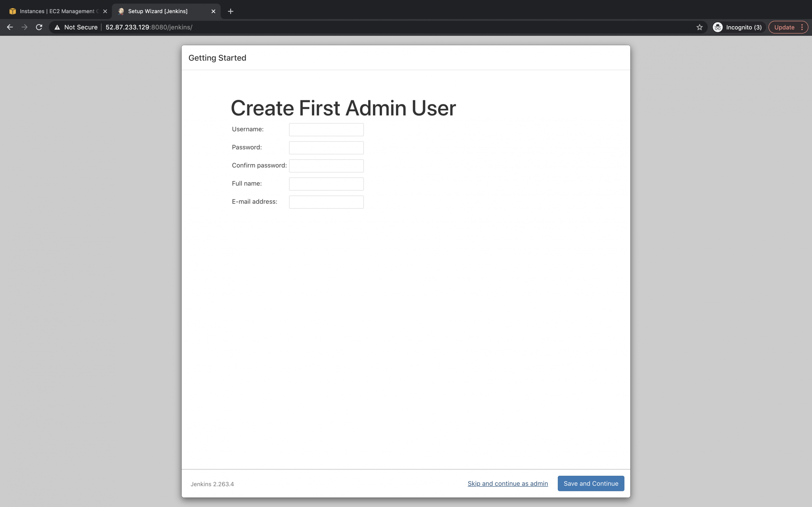812x507 pixels.
Task: Reload the Jenkins setup page
Action: (x=39, y=27)
